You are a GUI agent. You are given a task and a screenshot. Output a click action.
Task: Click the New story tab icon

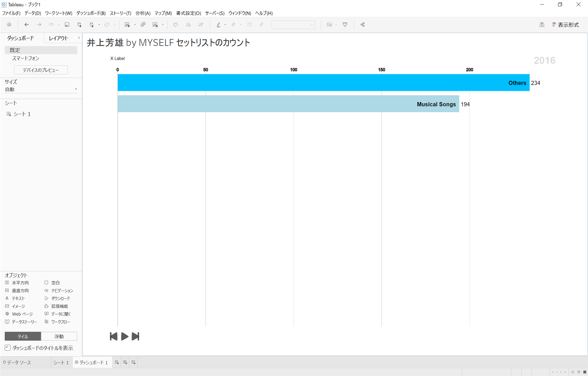click(x=133, y=362)
